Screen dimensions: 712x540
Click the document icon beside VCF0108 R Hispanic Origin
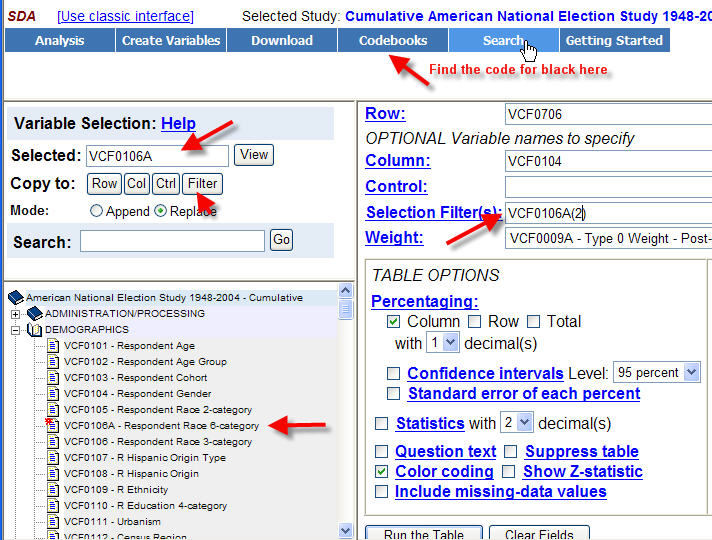point(54,474)
